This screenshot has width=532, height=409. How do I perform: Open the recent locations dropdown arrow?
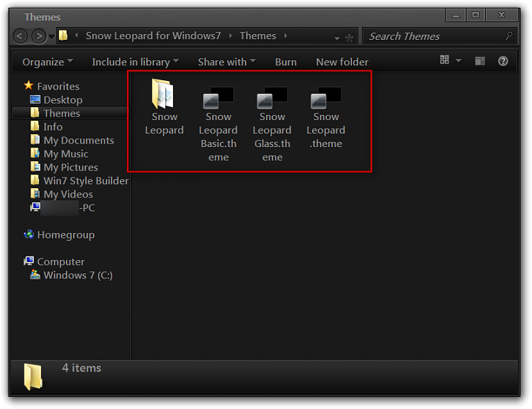52,36
